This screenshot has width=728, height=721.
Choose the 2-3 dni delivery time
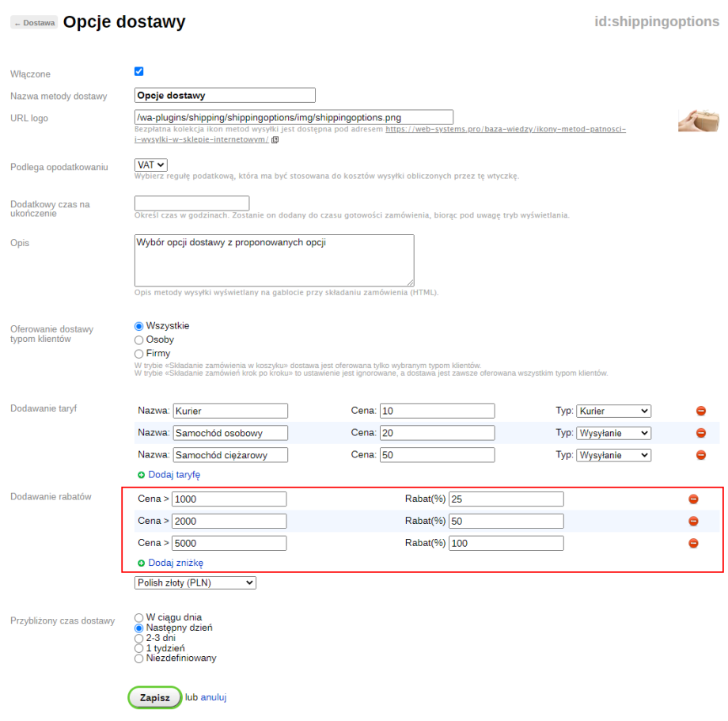coord(139,637)
